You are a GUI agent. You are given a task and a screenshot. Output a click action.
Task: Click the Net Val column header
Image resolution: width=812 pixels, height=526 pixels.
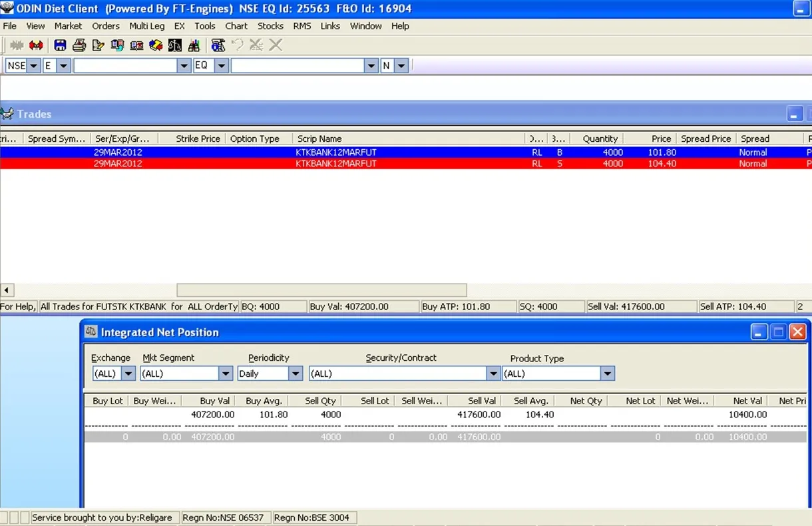(x=740, y=401)
